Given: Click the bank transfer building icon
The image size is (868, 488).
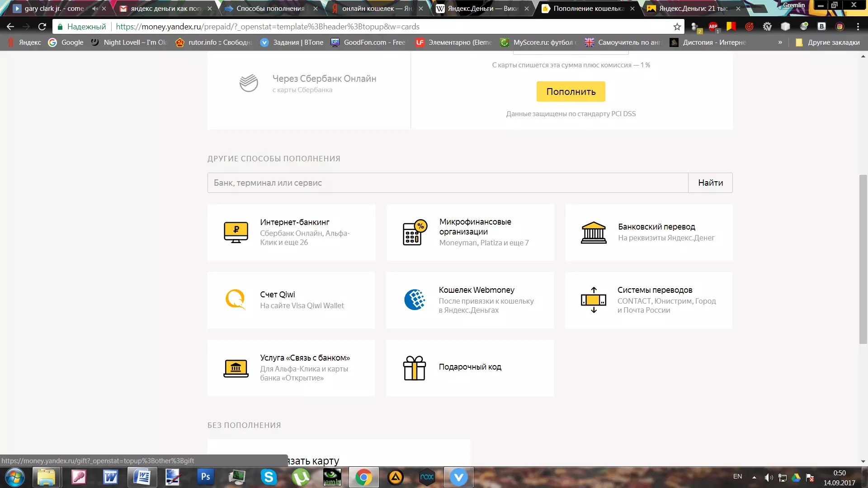Looking at the screenshot, I should 594,232.
